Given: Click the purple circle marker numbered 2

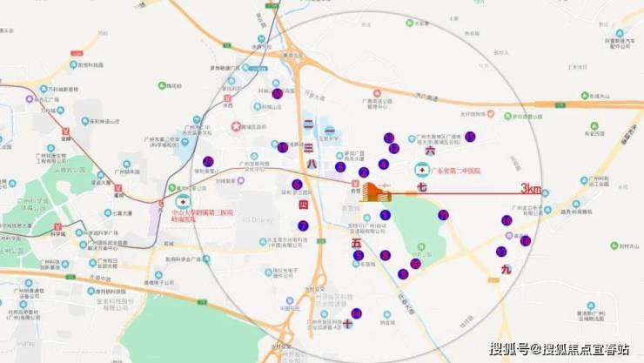Looking at the screenshot, I should tap(364, 172).
